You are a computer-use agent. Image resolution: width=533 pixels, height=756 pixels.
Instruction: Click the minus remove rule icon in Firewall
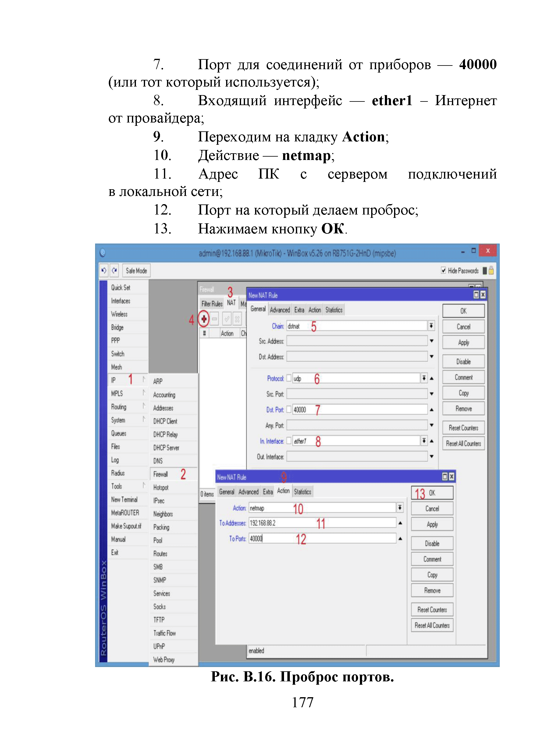(214, 319)
